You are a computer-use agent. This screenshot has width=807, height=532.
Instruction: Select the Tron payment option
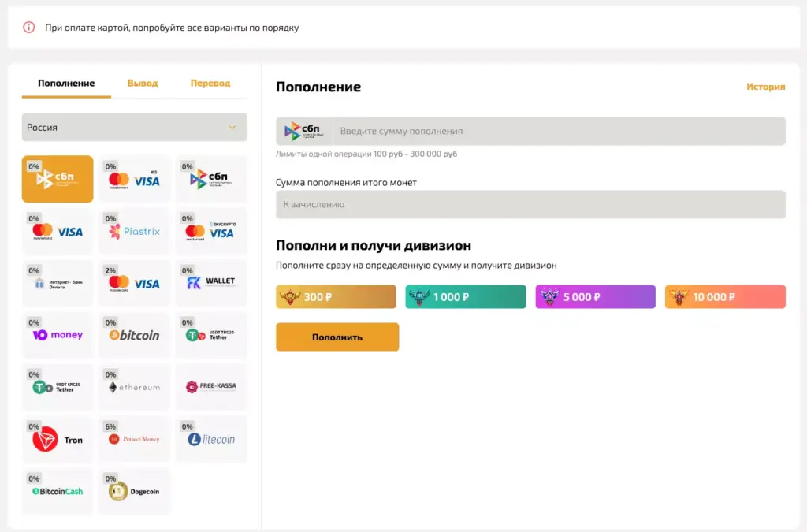pos(57,439)
